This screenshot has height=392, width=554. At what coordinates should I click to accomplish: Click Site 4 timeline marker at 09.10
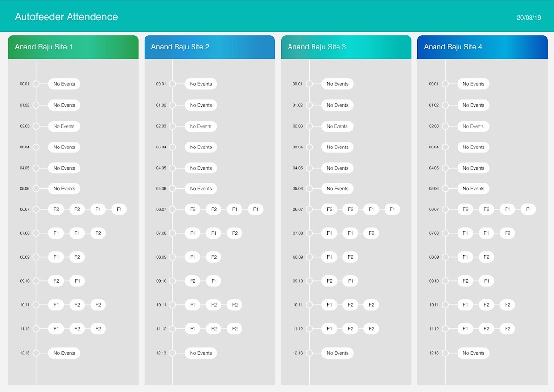445,281
